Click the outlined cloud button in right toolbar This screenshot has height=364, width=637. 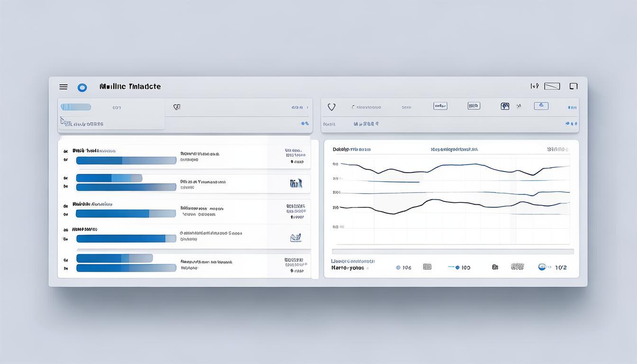click(x=541, y=106)
